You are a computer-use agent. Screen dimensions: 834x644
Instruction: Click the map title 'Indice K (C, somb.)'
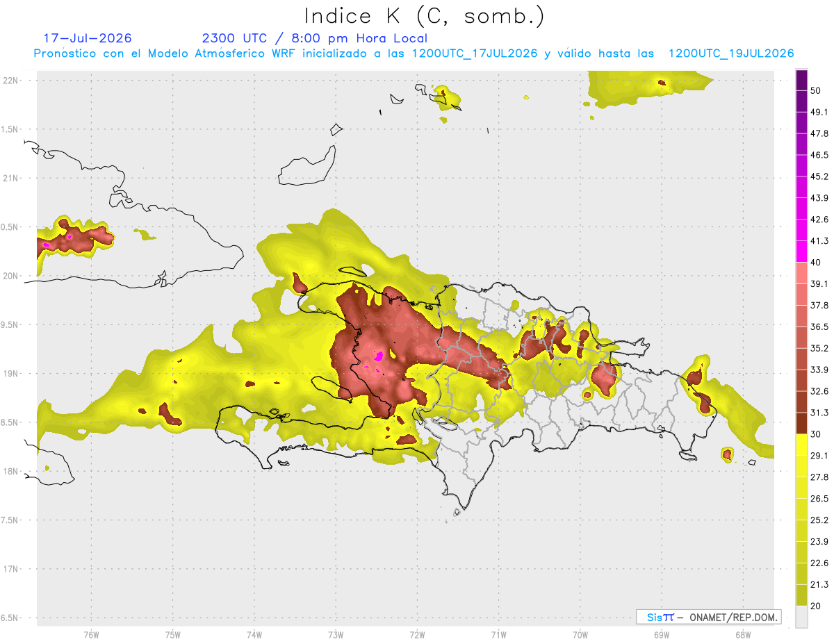pyautogui.click(x=425, y=15)
